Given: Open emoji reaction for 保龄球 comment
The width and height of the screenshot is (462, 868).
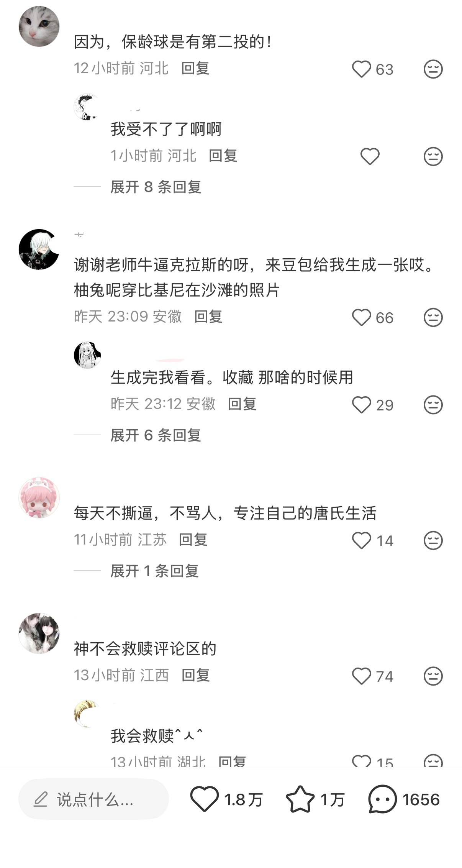Looking at the screenshot, I should pyautogui.click(x=433, y=69).
